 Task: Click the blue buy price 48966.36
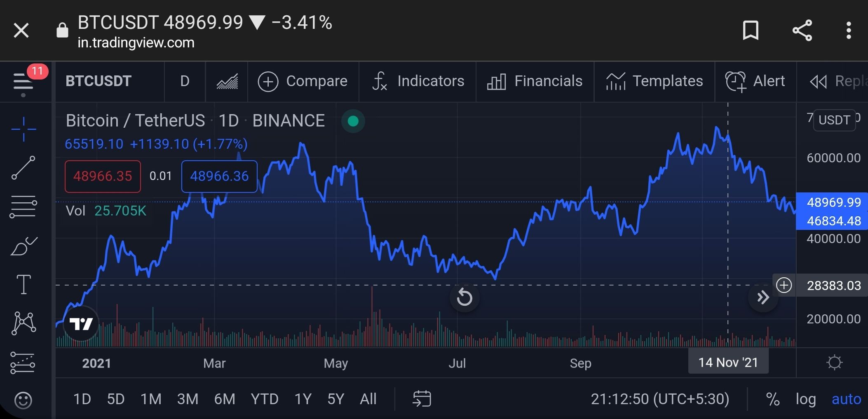[219, 176]
